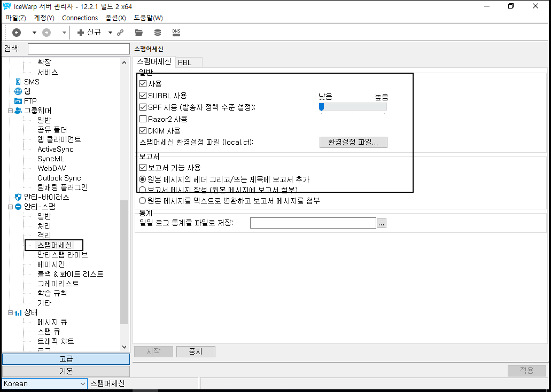Select the 블랙 & 화이트 리스트 tree item

tap(71, 274)
